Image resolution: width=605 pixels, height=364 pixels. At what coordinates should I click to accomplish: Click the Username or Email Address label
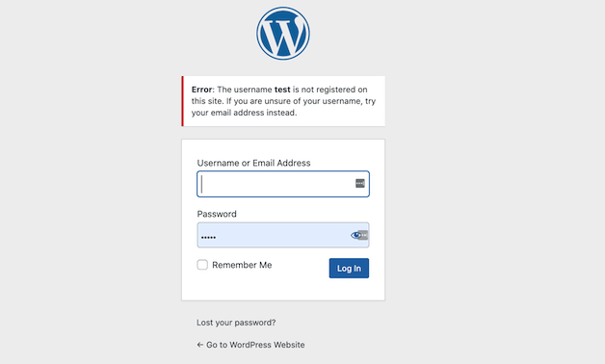coord(254,163)
